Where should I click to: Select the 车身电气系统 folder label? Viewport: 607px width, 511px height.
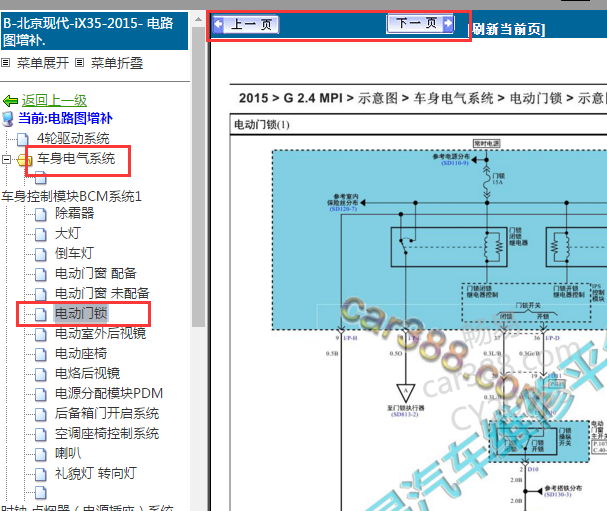pos(76,158)
